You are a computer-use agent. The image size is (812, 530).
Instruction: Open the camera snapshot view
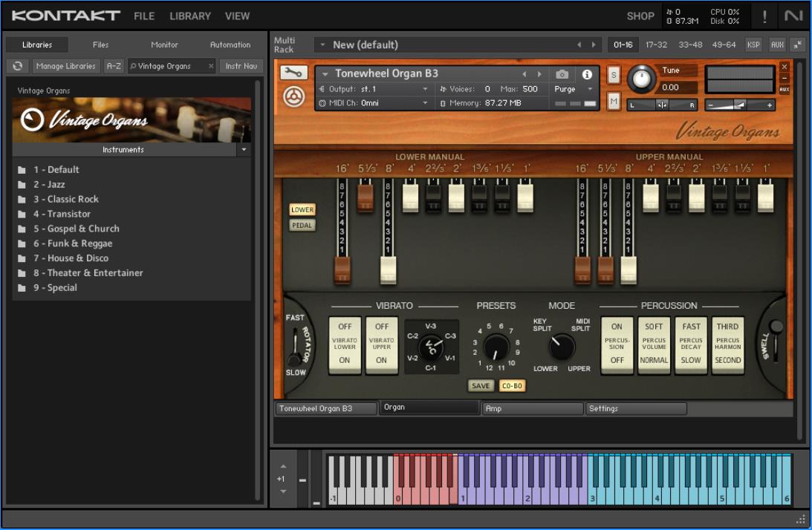[562, 74]
